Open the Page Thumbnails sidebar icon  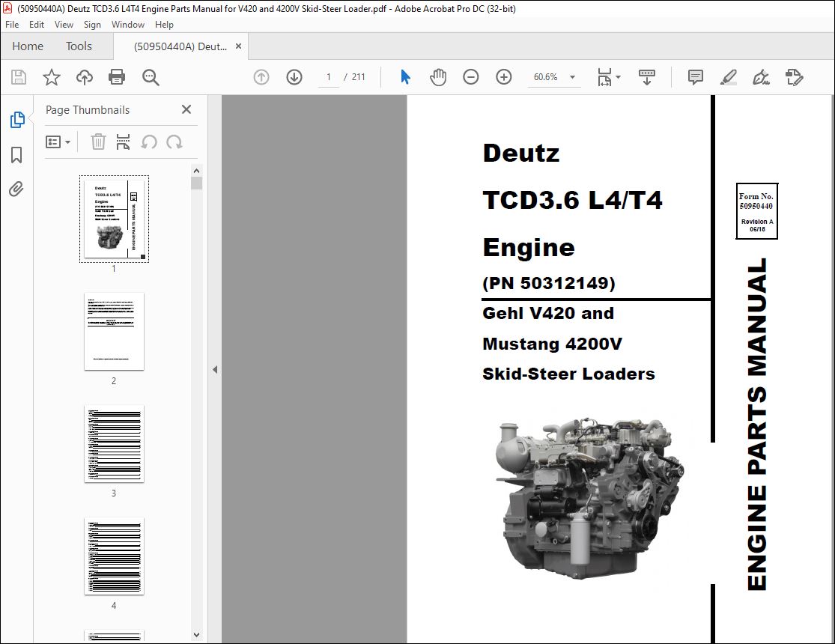click(x=17, y=120)
